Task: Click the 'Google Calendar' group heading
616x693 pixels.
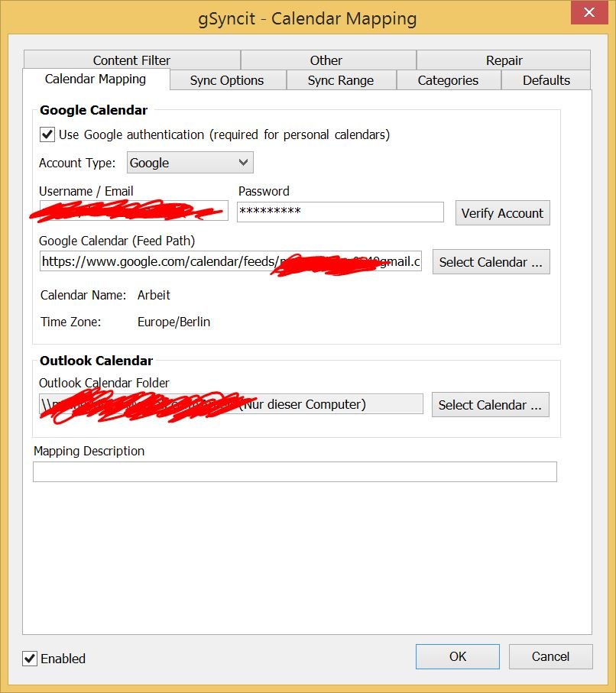Action: (x=94, y=110)
